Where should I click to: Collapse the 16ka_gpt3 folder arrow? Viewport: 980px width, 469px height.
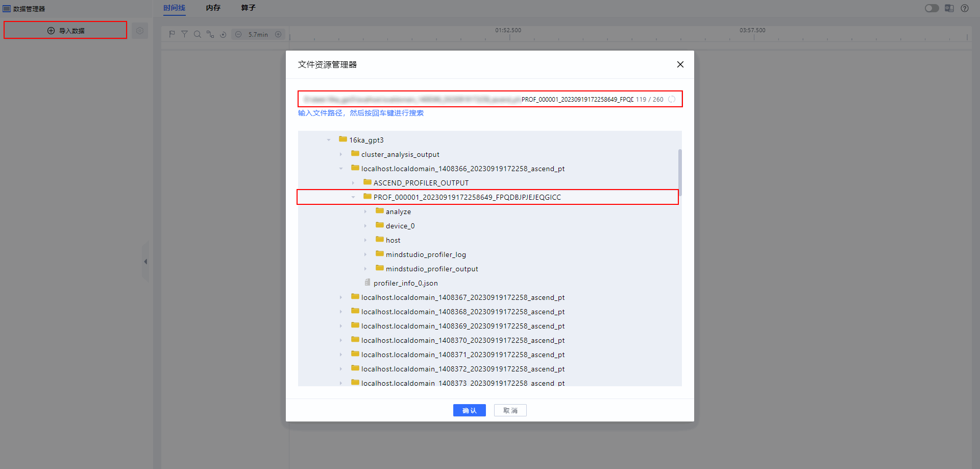329,140
